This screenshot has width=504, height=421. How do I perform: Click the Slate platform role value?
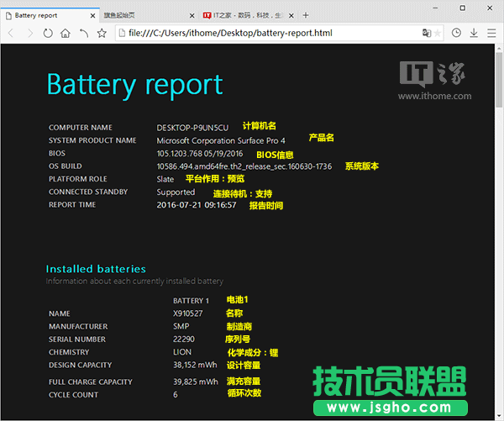[165, 179]
